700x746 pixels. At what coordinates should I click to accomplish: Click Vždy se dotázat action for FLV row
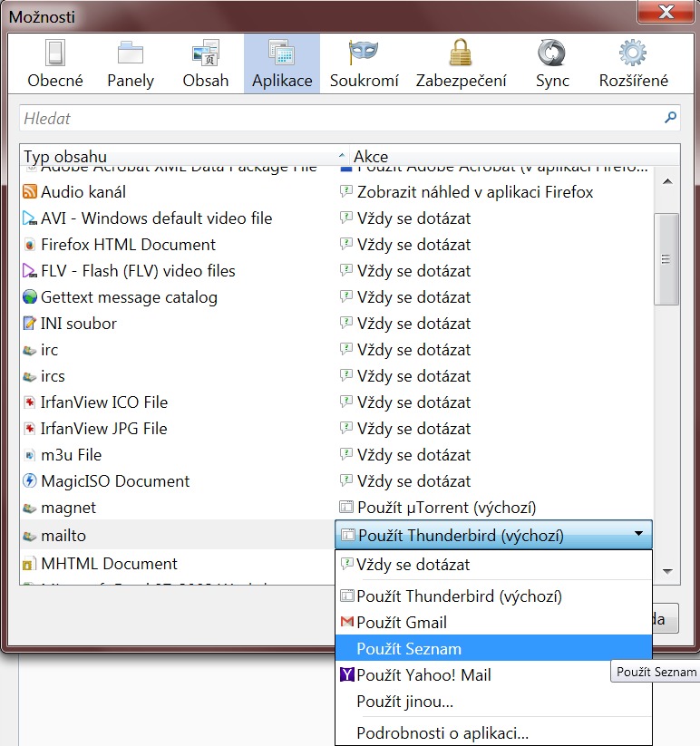(x=405, y=271)
